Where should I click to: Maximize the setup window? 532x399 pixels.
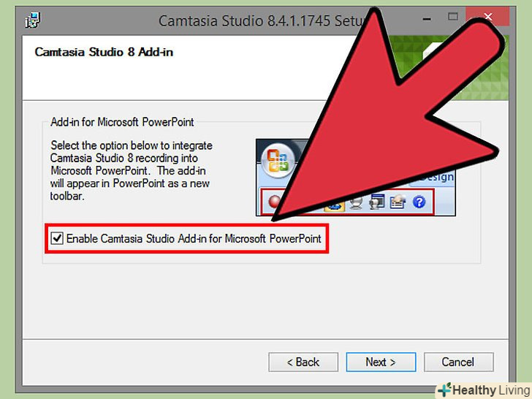[453, 16]
